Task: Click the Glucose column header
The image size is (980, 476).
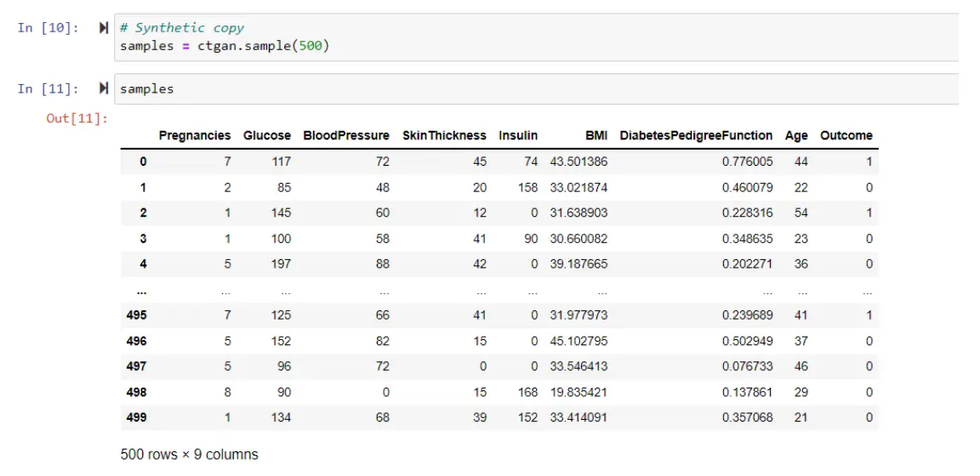Action: pyautogui.click(x=266, y=135)
